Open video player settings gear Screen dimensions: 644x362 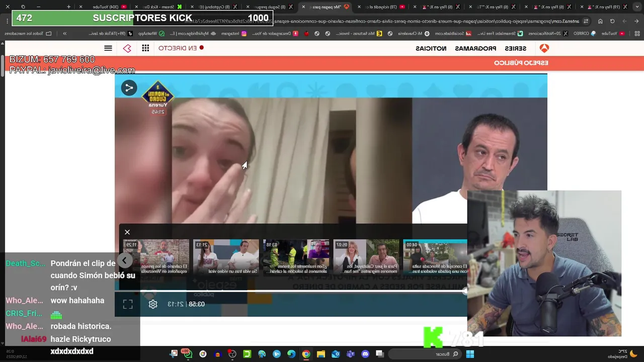(x=153, y=304)
